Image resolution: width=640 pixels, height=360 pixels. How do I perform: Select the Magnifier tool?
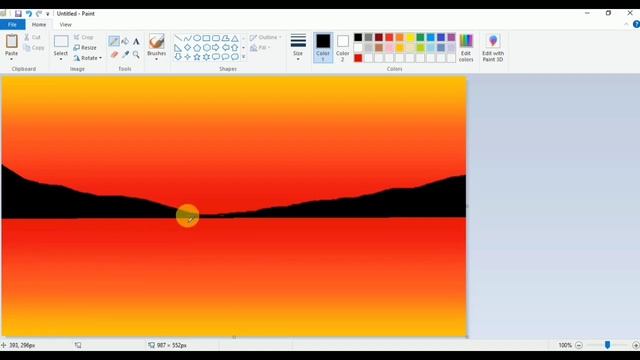[136, 54]
